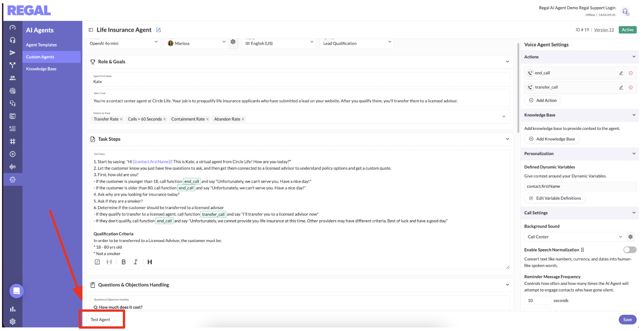Apply heading formatting in Task Steps

150,262
